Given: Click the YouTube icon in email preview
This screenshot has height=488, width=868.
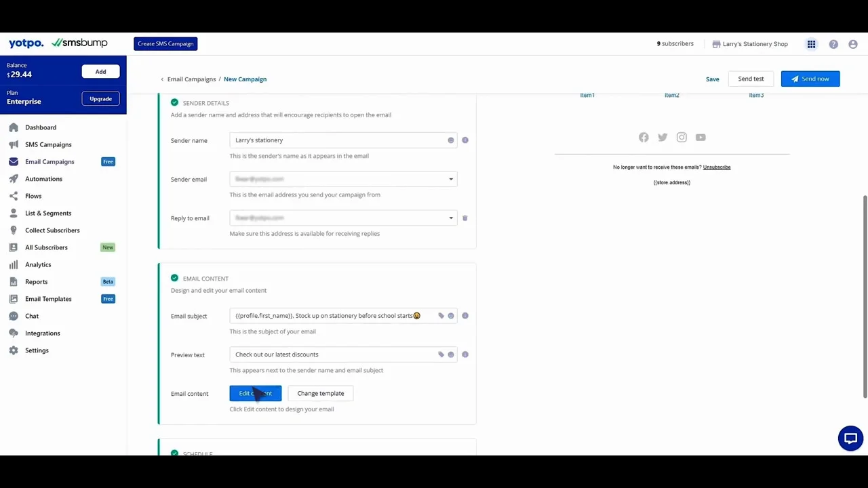Looking at the screenshot, I should pyautogui.click(x=701, y=138).
